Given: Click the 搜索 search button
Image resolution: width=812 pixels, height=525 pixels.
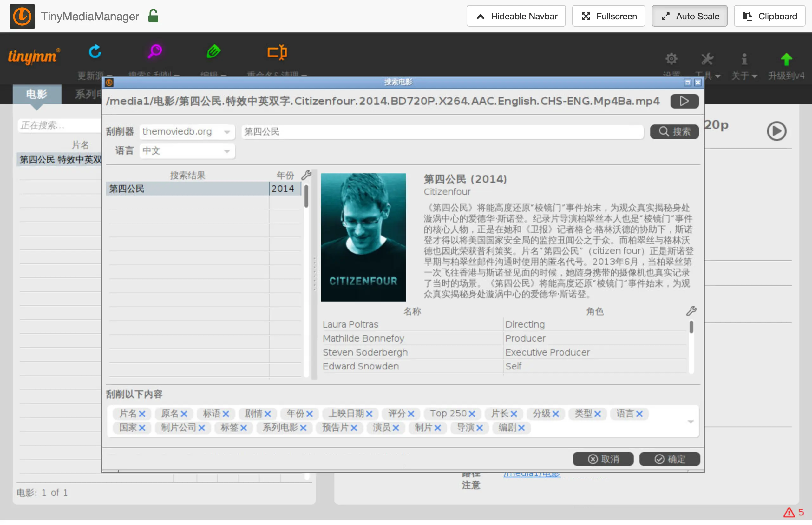Looking at the screenshot, I should [x=674, y=132].
